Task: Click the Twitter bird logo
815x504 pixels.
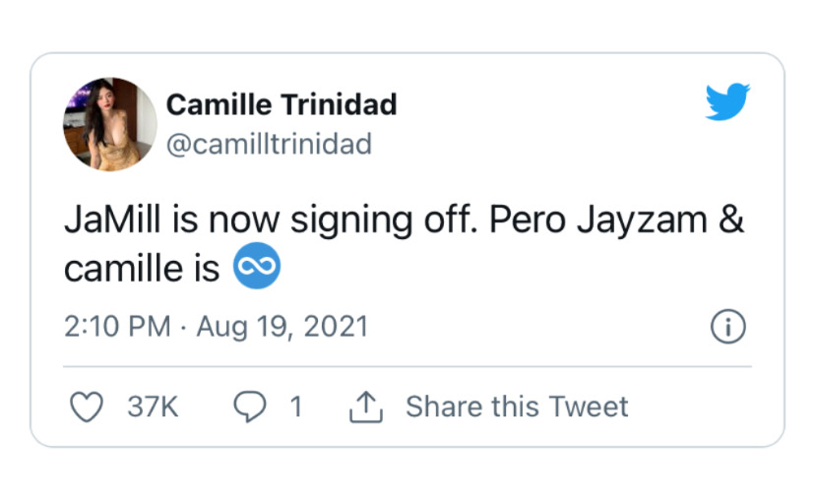Action: [x=727, y=102]
